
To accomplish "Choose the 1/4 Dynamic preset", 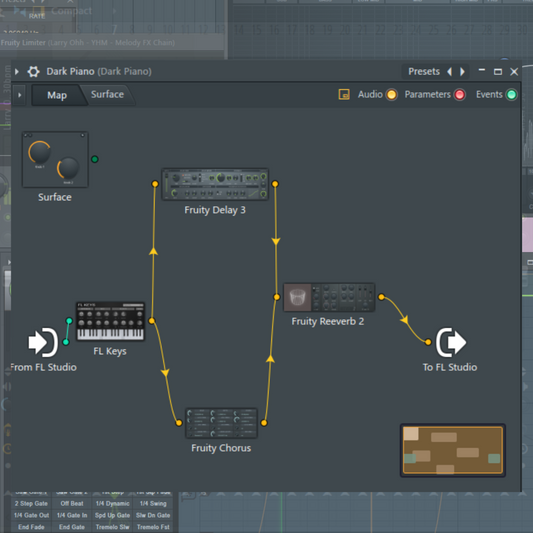I will 113,503.
